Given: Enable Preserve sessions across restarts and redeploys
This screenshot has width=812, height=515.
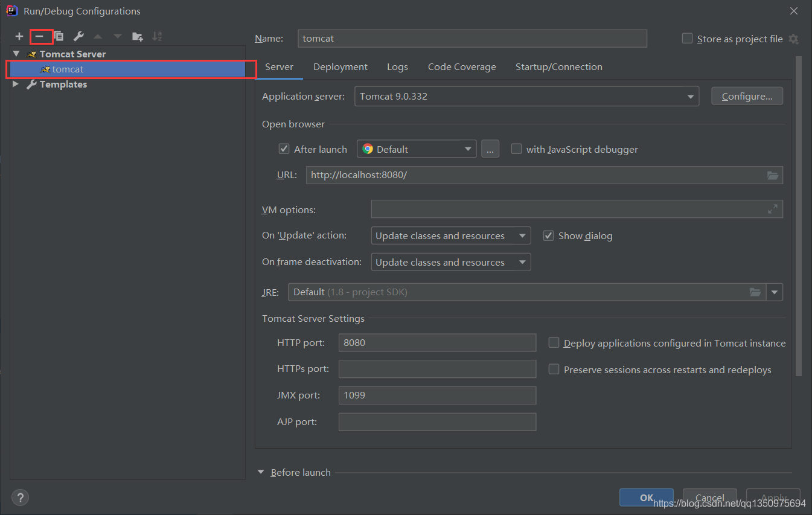Looking at the screenshot, I should click(554, 369).
